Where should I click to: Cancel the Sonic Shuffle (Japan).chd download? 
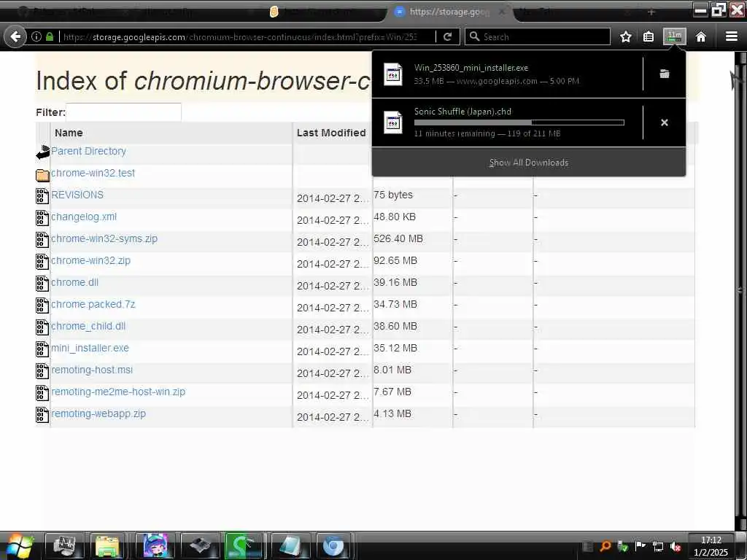[664, 122]
